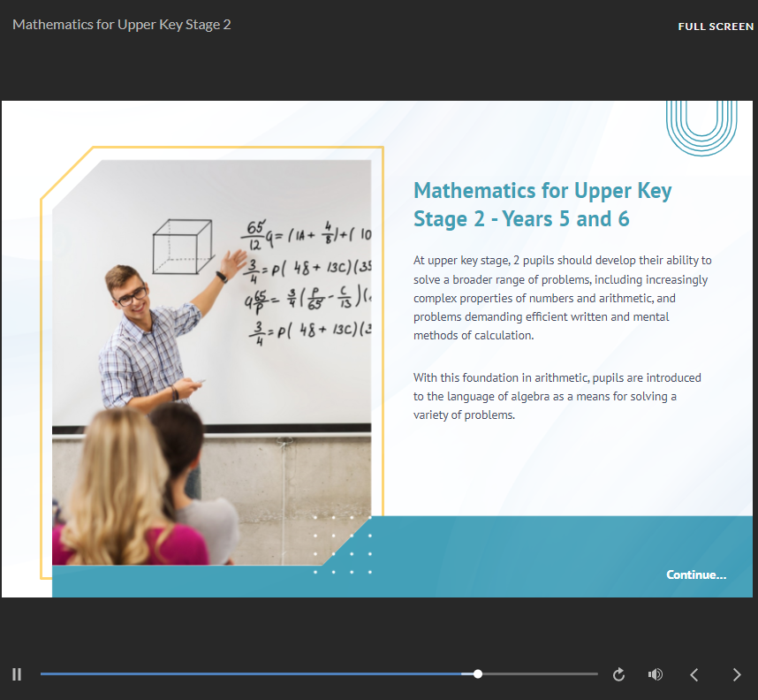758x700 pixels.
Task: Click the concentric U-shaped logo graphic
Action: pos(701,126)
